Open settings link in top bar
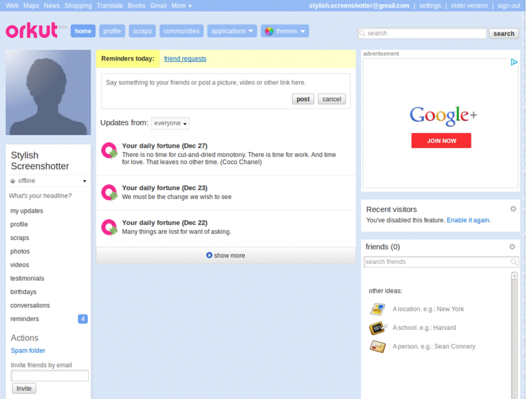This screenshot has height=399, width=532. pos(430,6)
